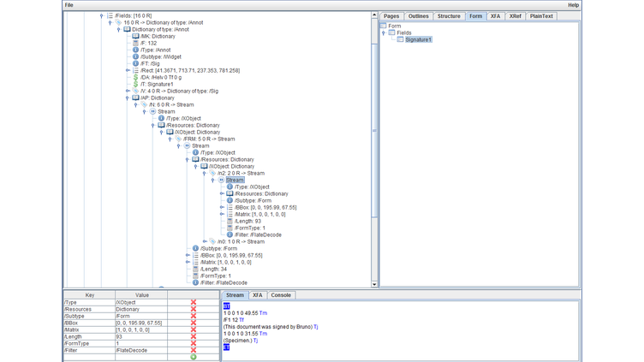644x362 pixels.
Task: Click the tree panel scroll-down arrow
Action: pyautogui.click(x=374, y=283)
